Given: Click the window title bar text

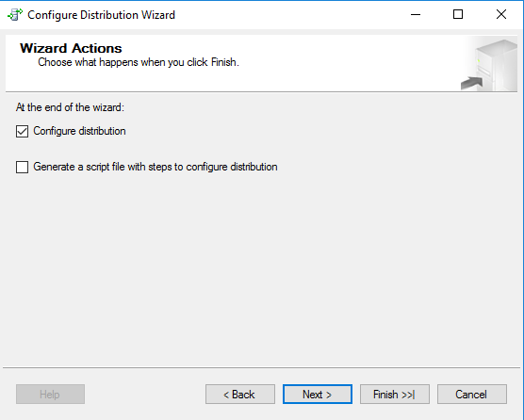Looking at the screenshot, I should 101,15.
